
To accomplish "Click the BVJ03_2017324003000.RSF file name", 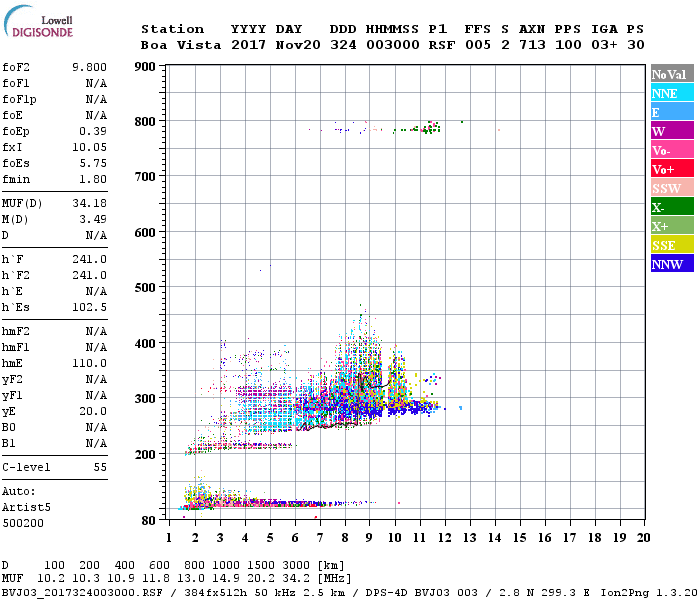I will 82,593.
